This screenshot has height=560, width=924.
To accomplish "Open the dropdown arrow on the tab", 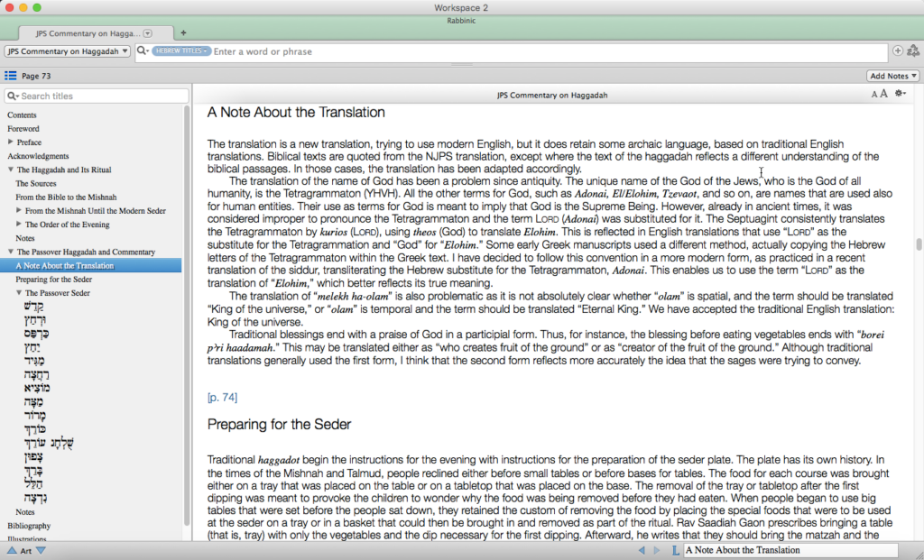I will pos(148,33).
